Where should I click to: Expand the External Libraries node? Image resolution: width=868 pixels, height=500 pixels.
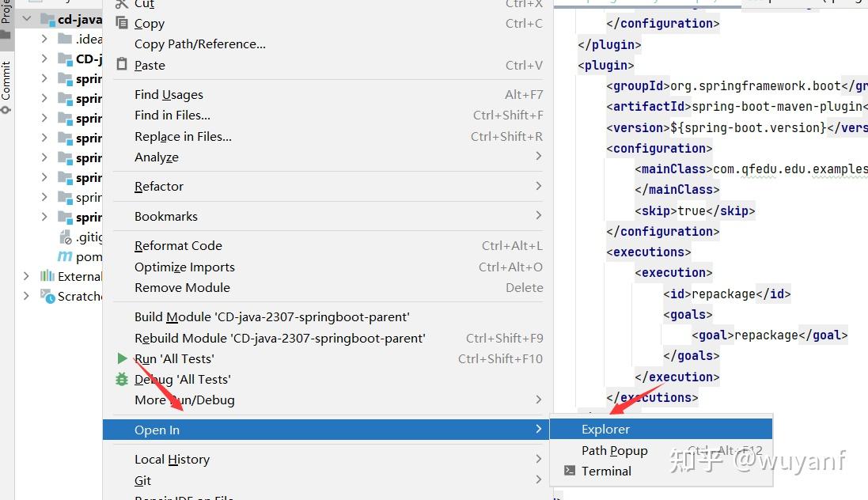[26, 276]
